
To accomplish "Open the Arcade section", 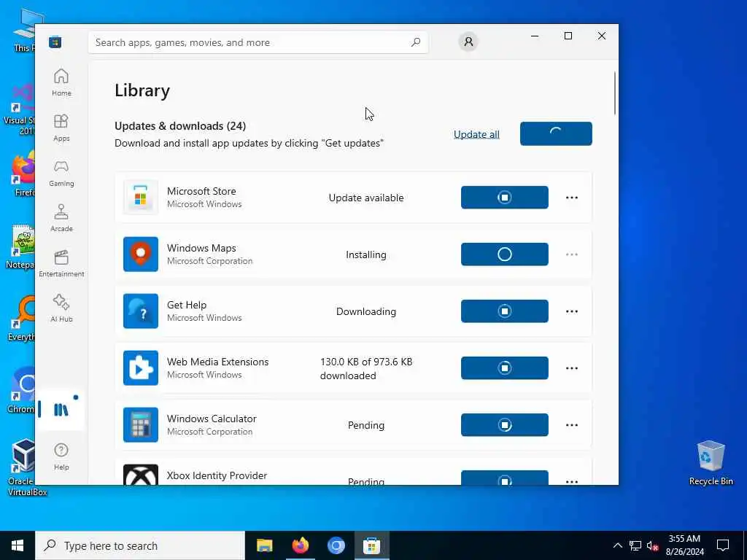I will (x=61, y=218).
